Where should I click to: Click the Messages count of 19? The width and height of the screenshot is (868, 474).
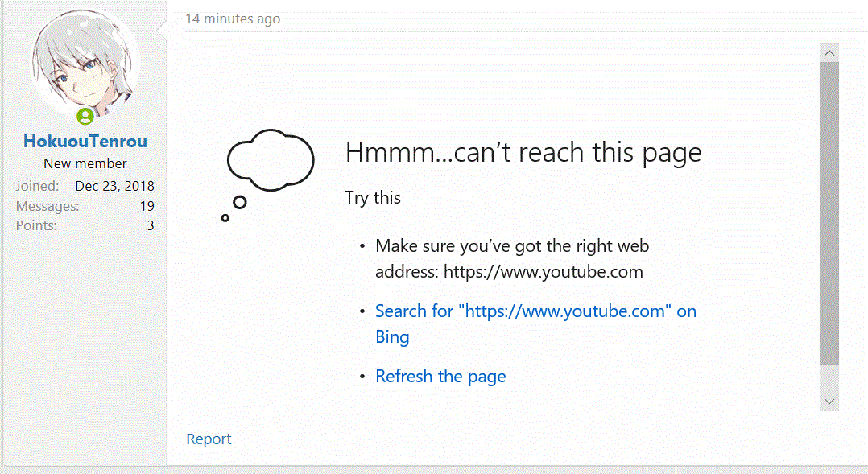pos(147,206)
